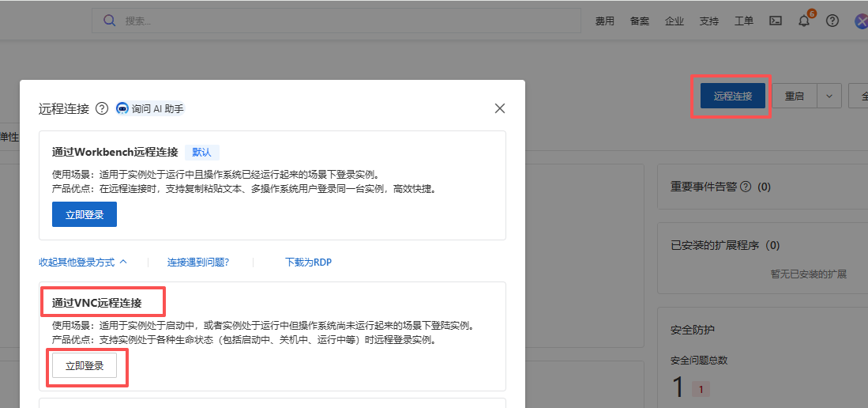Click the search magnifier icon
Screen dimensions: 868x408
(x=110, y=21)
